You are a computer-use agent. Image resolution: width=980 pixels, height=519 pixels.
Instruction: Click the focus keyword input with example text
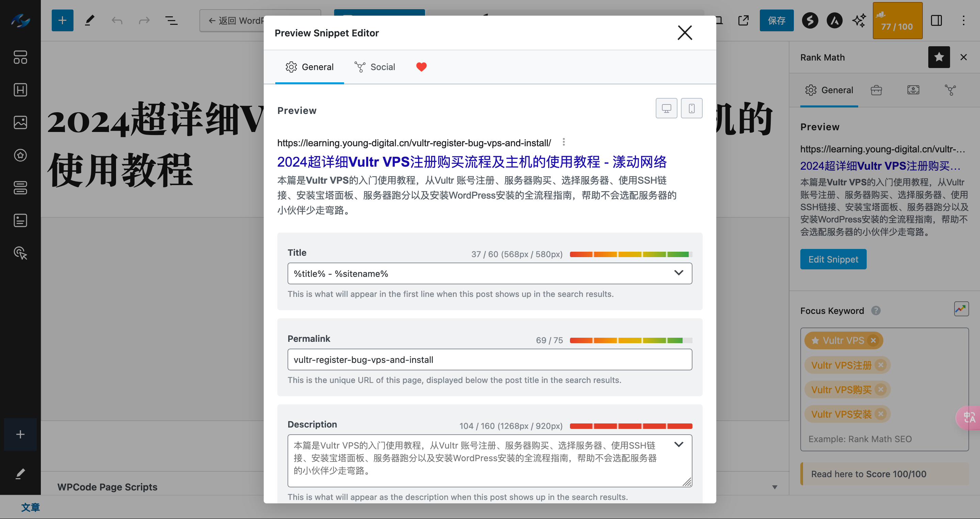[884, 439]
